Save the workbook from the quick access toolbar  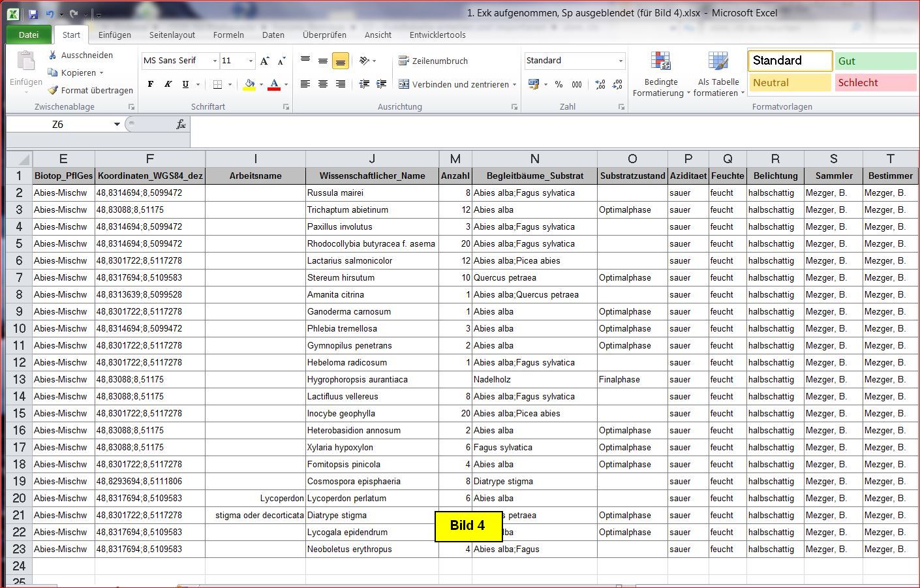33,14
